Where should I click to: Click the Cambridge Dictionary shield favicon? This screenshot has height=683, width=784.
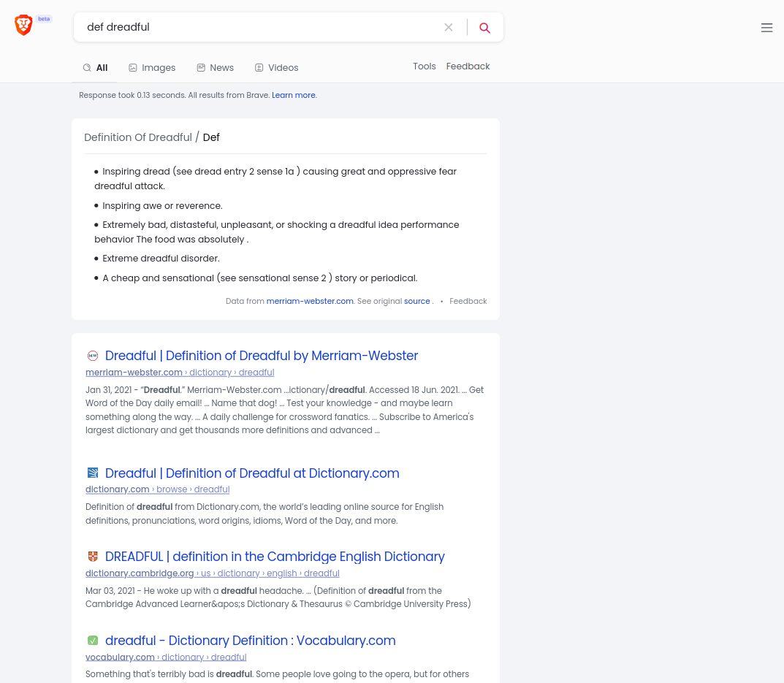pos(93,557)
